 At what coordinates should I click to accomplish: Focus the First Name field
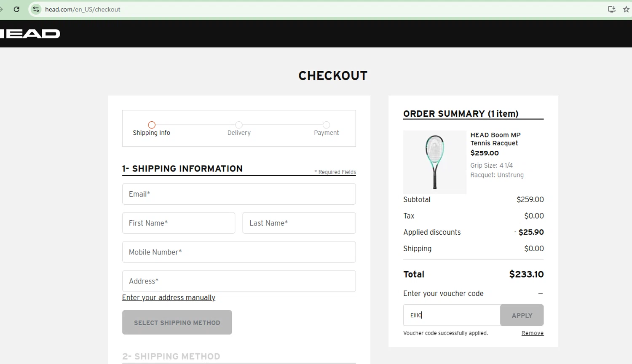coord(179,223)
